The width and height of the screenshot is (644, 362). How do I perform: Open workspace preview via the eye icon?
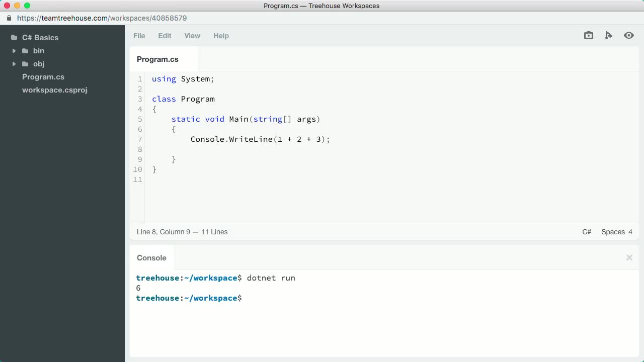pyautogui.click(x=628, y=35)
